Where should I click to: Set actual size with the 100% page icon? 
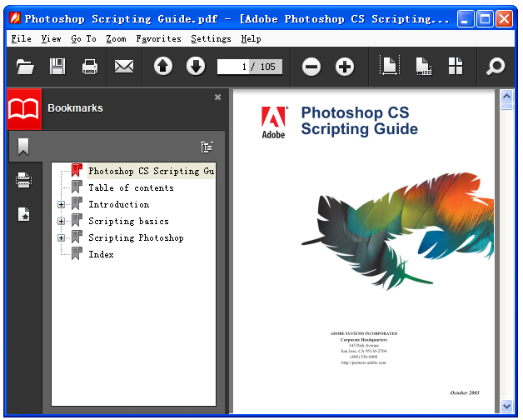pyautogui.click(x=424, y=66)
